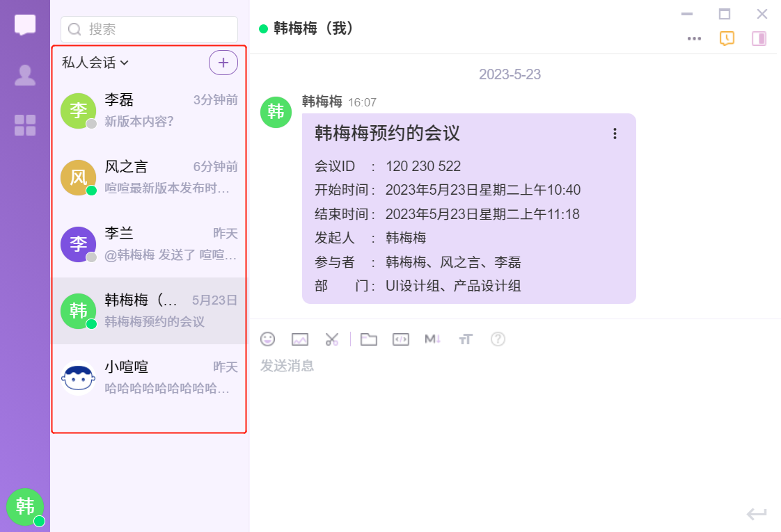Viewport: 781px width, 532px height.
Task: Open the emoji picker in toolbar
Action: point(268,339)
